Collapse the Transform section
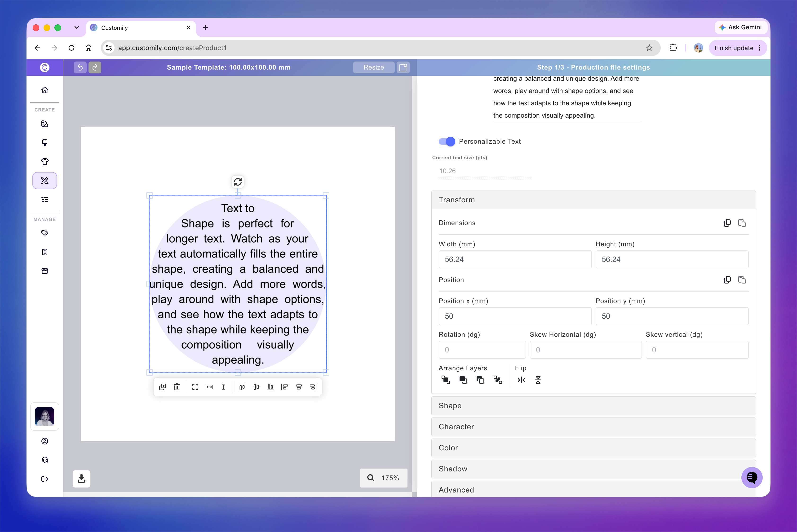797x532 pixels. click(593, 200)
